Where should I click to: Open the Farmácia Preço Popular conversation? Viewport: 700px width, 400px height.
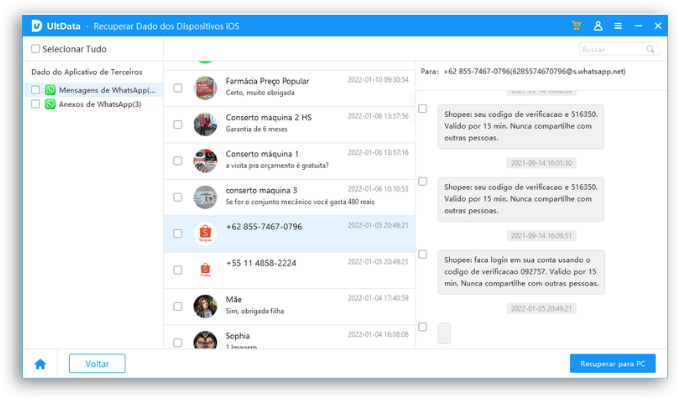(x=289, y=88)
